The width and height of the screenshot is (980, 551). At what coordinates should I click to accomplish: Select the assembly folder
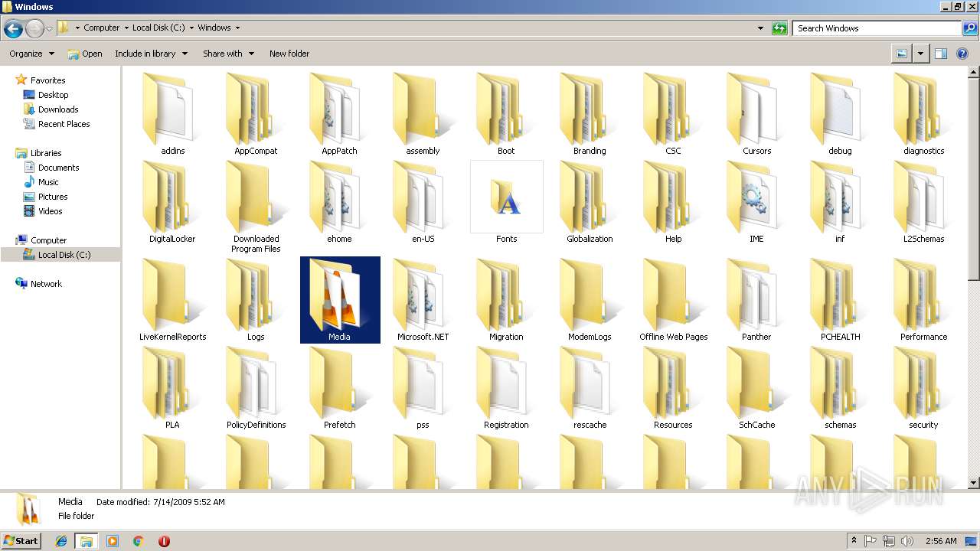(x=423, y=115)
